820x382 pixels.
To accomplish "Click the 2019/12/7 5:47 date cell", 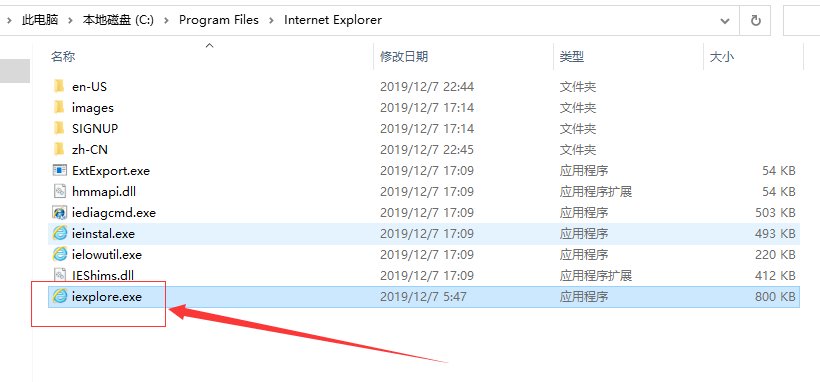I will coord(423,297).
